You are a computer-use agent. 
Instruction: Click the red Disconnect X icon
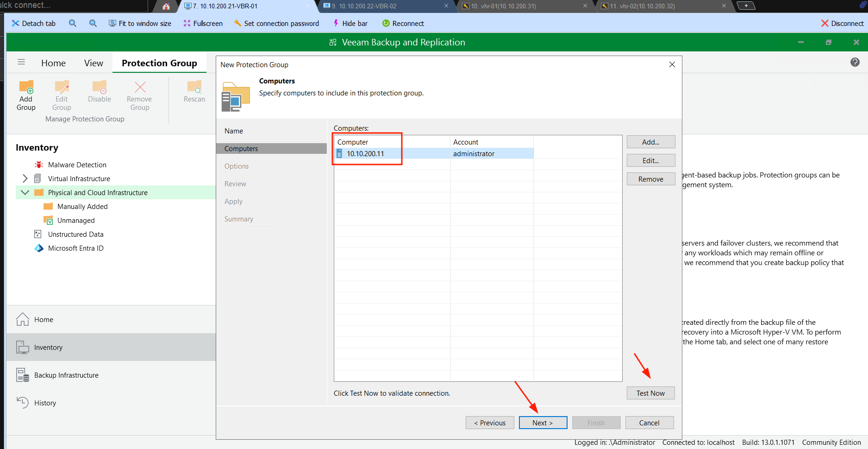click(825, 23)
